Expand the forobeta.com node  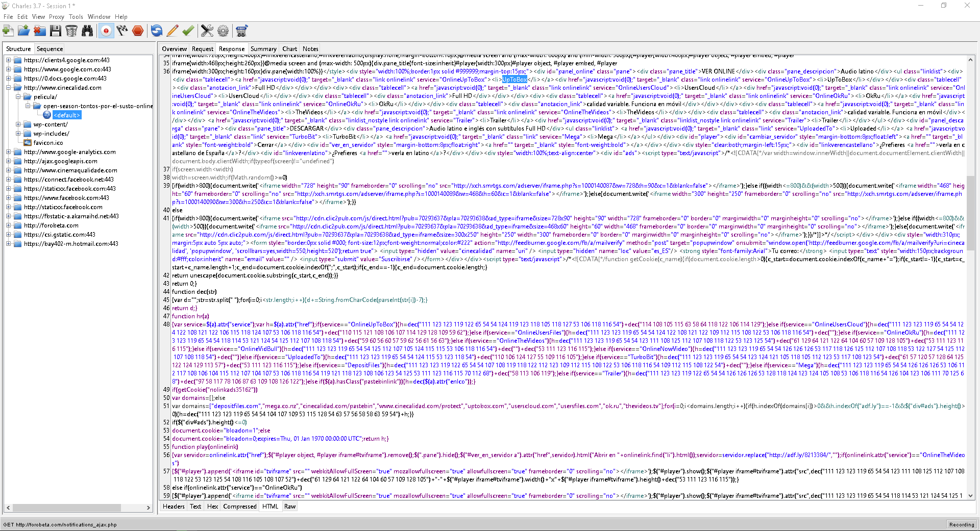point(9,225)
